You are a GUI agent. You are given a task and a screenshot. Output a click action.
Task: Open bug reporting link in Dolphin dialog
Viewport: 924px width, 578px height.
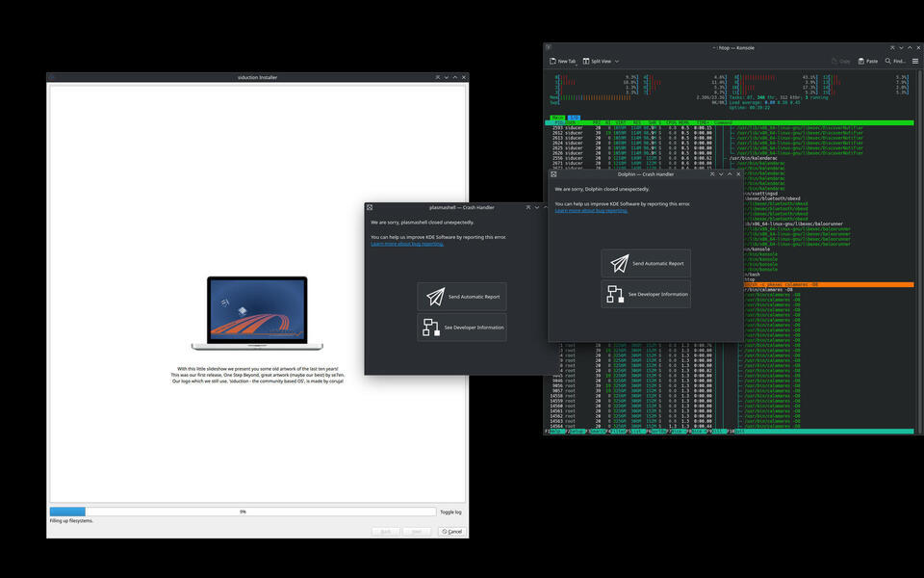click(x=591, y=211)
